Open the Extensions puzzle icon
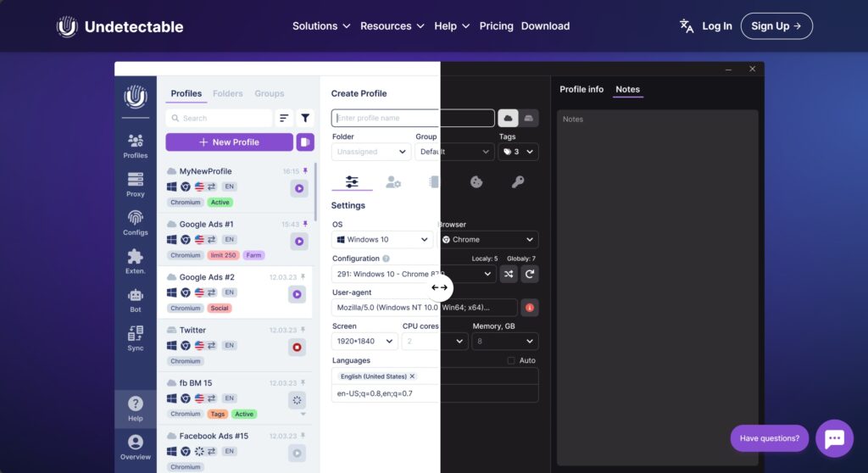Viewport: 868px width, 473px height. 135,261
